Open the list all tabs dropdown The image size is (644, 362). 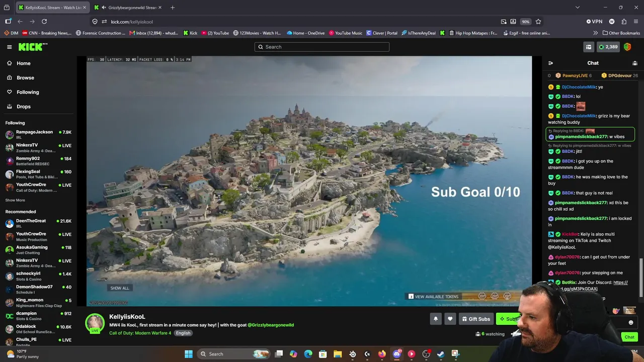tap(578, 8)
